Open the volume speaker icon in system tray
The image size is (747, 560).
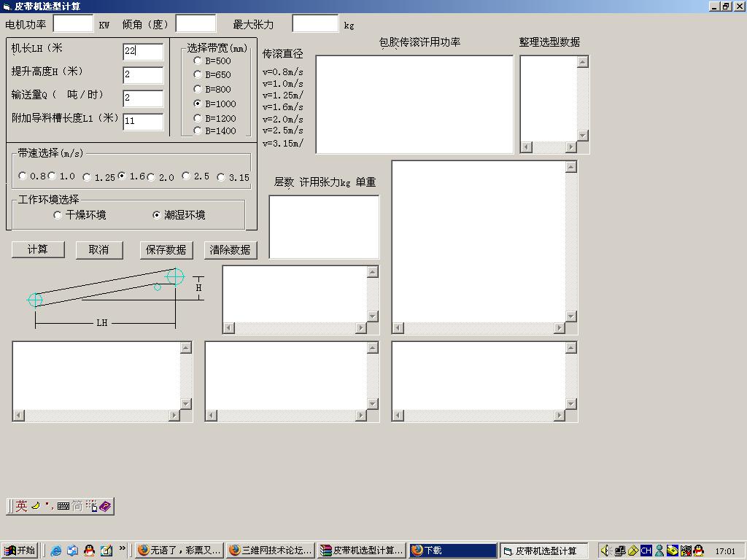(606, 549)
